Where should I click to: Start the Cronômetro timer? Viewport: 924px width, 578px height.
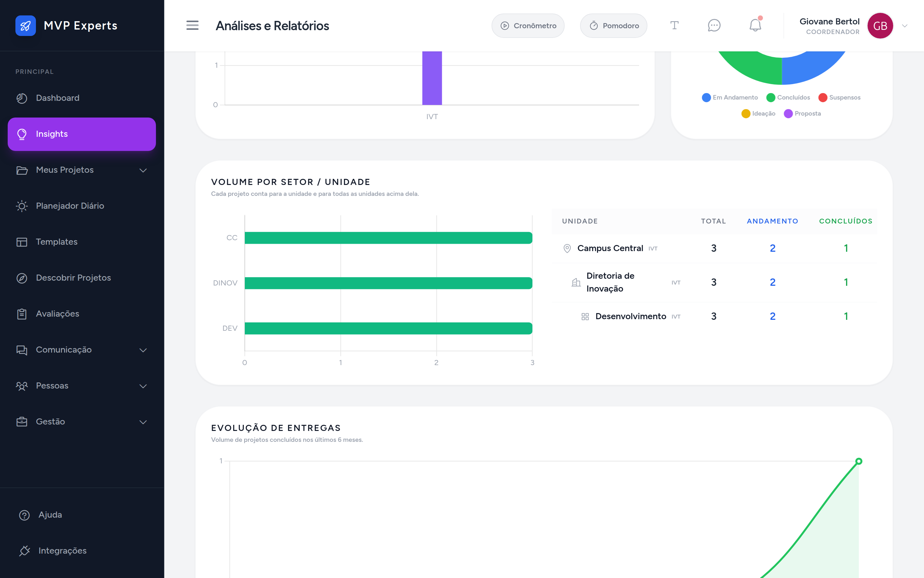(528, 26)
